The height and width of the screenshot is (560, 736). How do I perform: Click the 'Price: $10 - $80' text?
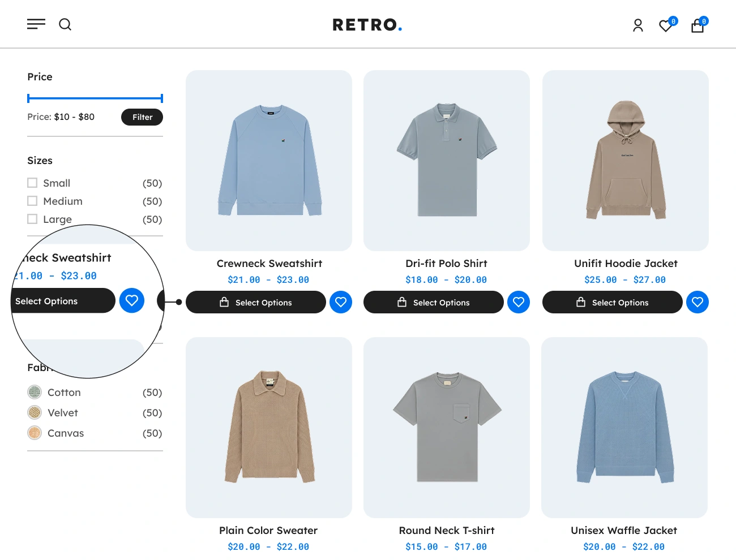61,117
